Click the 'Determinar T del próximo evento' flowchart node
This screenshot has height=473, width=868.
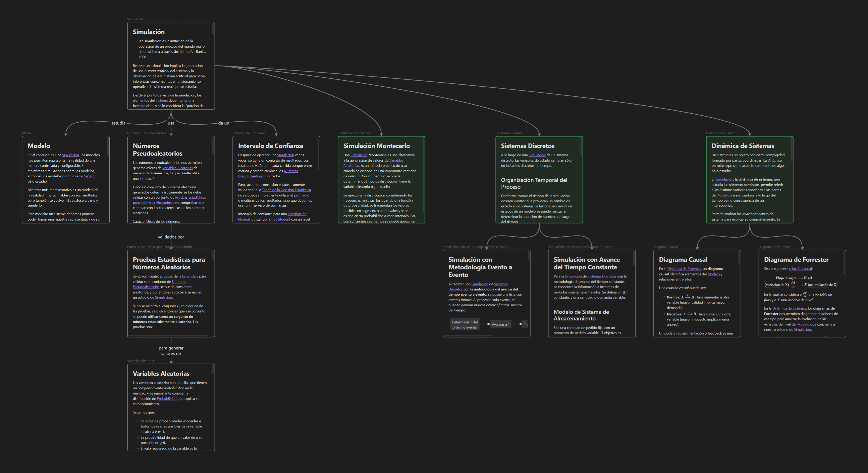[465, 324]
